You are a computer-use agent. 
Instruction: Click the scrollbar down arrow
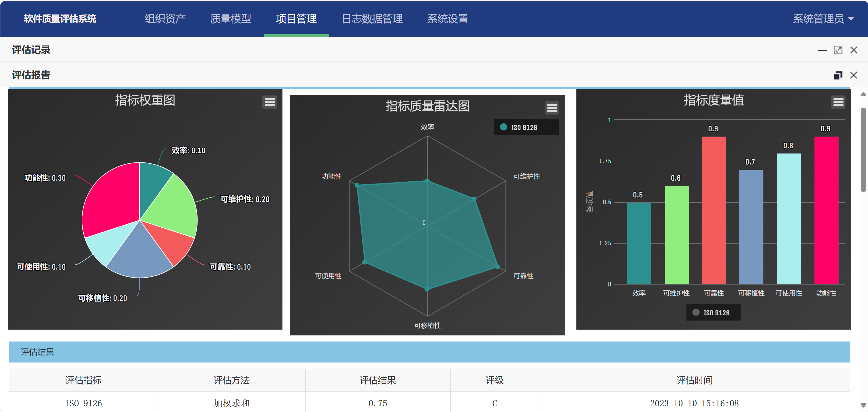863,405
